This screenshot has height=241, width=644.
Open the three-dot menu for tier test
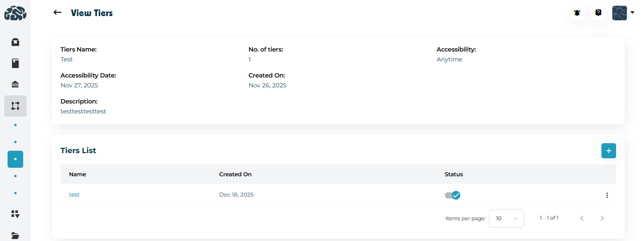(607, 195)
